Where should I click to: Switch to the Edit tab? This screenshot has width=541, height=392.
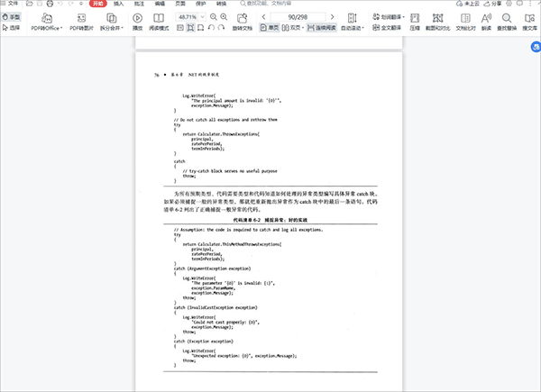pyautogui.click(x=160, y=4)
